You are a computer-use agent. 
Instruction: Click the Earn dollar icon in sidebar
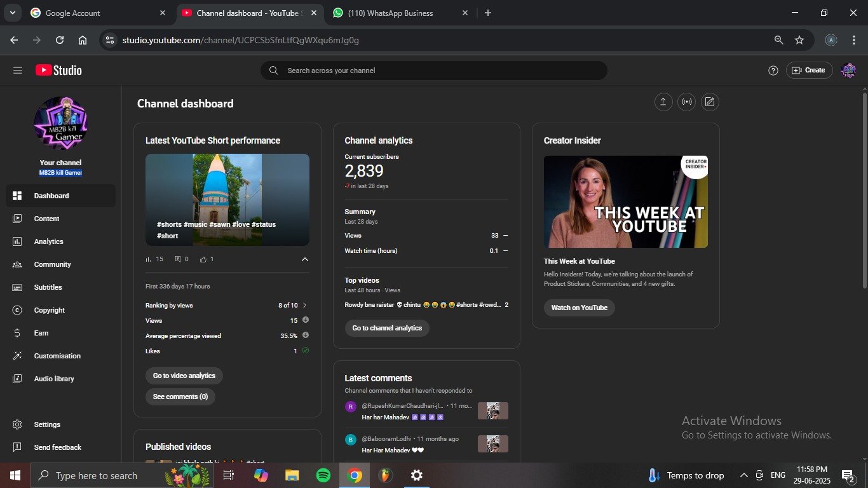tap(17, 333)
